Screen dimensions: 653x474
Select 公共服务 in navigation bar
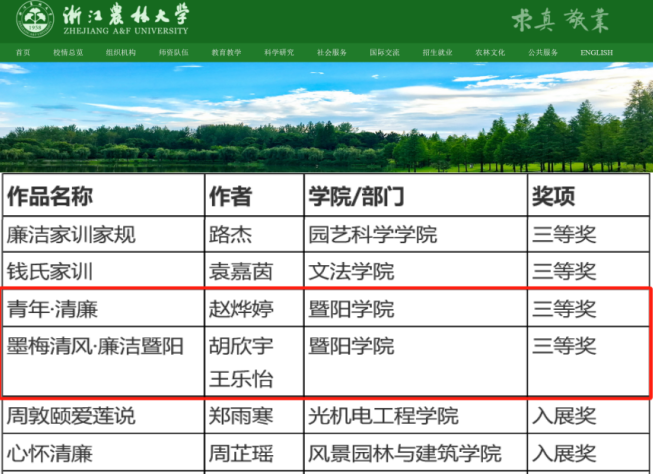point(543,52)
